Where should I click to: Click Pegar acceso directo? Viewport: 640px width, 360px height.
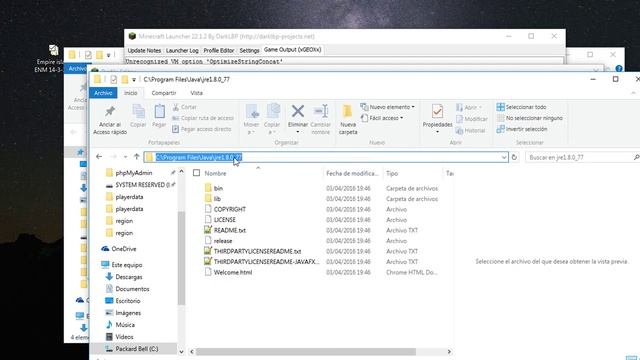(202, 129)
